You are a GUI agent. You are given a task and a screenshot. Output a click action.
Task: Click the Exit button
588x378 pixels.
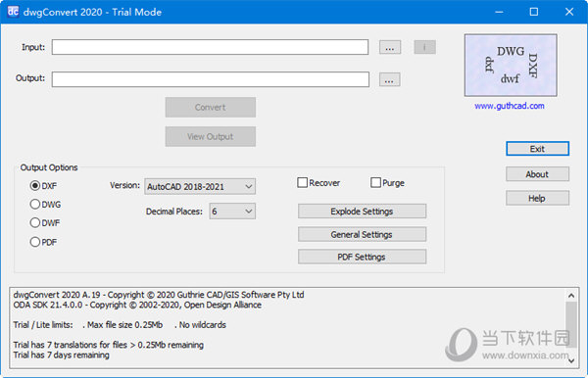click(537, 149)
